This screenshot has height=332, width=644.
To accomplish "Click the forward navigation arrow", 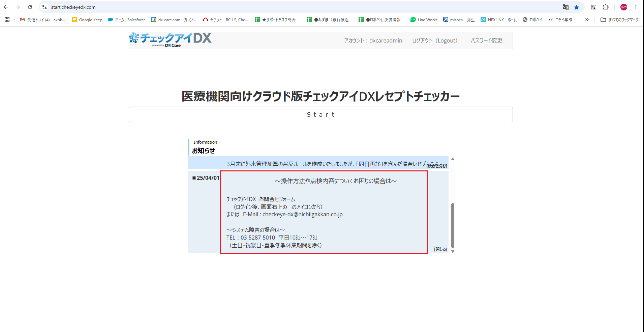I will pyautogui.click(x=18, y=7).
